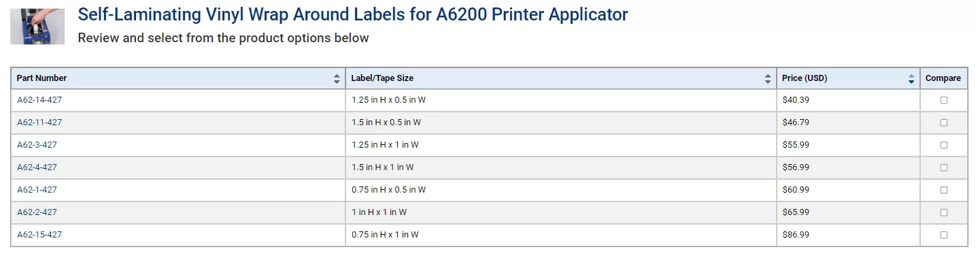The height and width of the screenshot is (260, 980).
Task: Sort by Part Number arrows icon
Action: pos(337,79)
